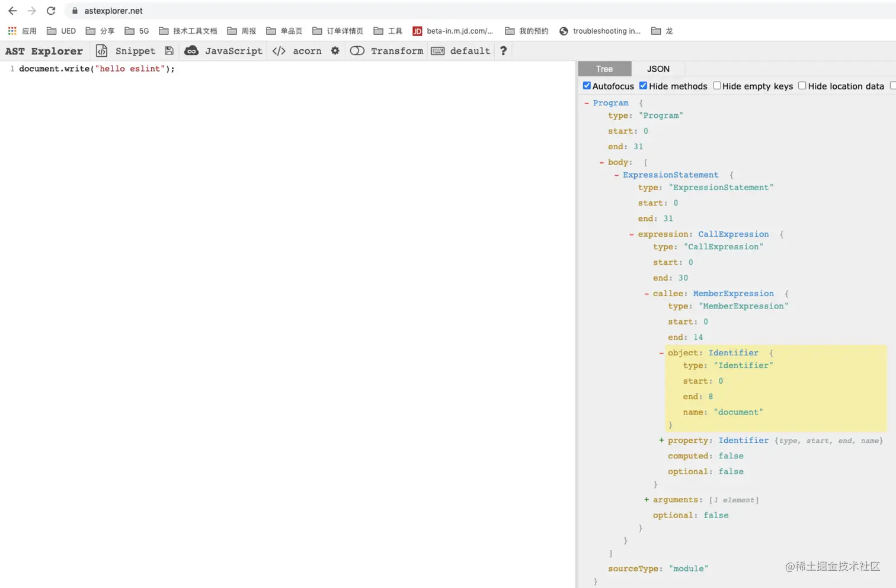The image size is (896, 588).
Task: Click code line 1 in editor
Action: coord(97,69)
